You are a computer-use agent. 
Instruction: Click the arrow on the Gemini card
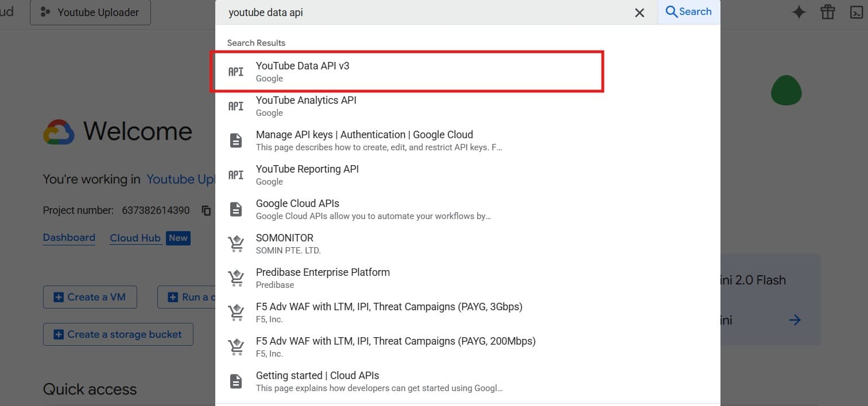point(795,320)
